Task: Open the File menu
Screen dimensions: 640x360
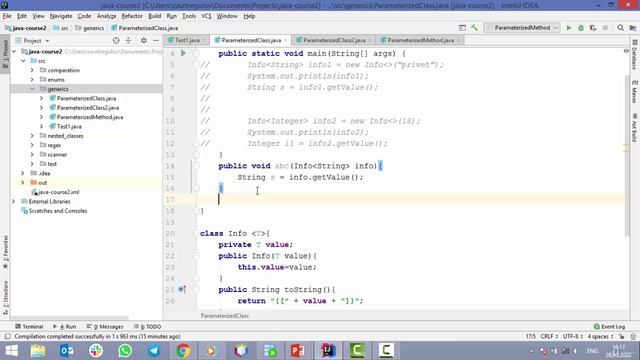Action: click(x=7, y=16)
